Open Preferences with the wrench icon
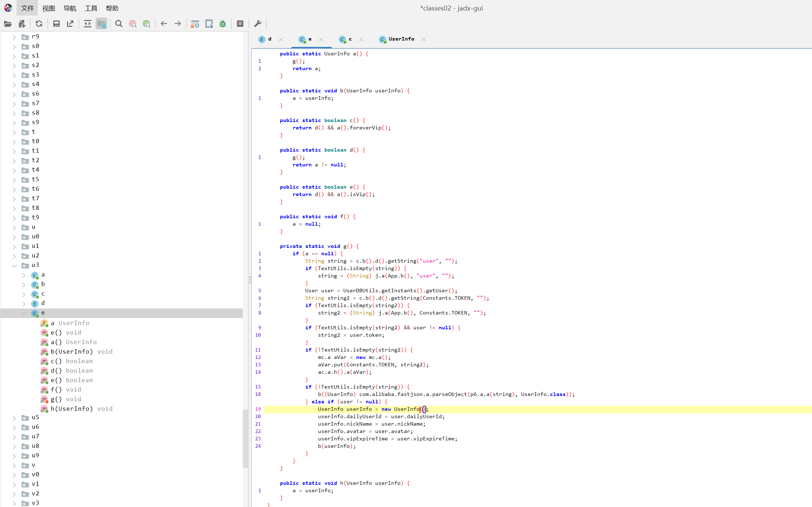 [258, 24]
